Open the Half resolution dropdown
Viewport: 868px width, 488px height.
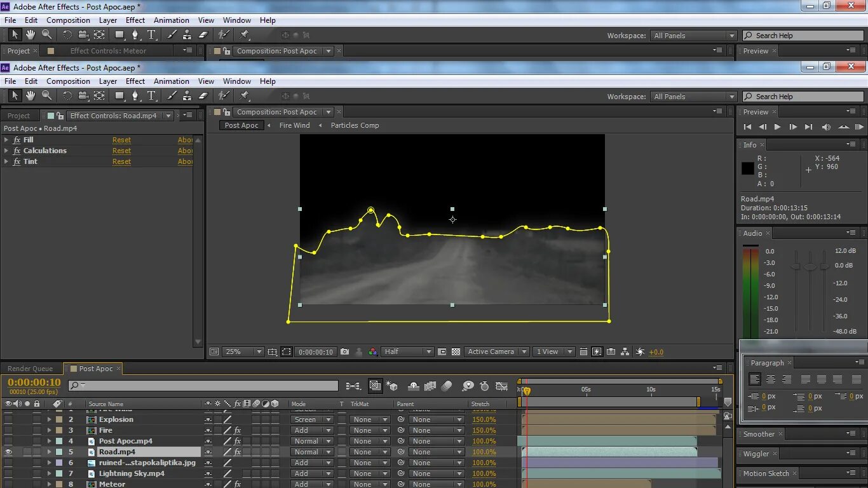click(407, 351)
